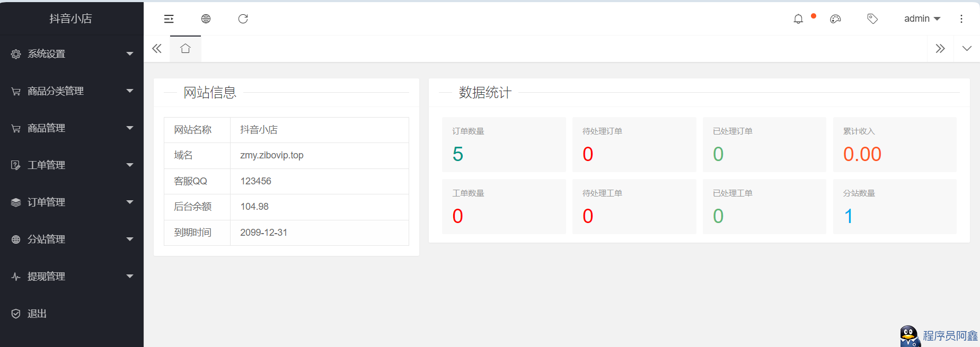Click the 订单管理 layers icon

click(16, 202)
